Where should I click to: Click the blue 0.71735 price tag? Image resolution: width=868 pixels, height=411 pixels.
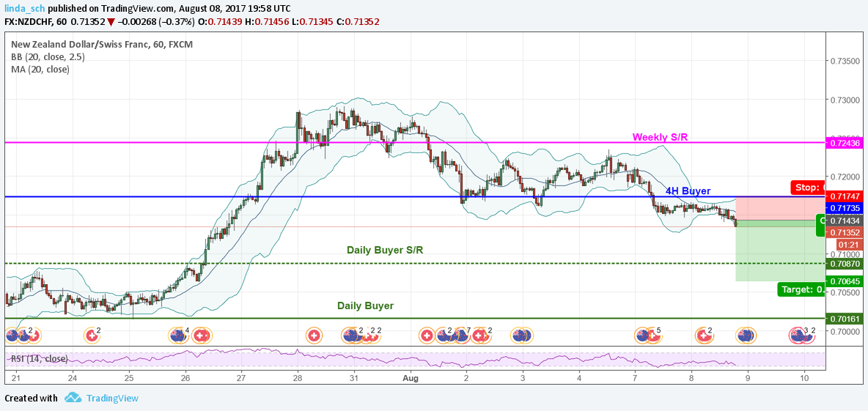845,208
